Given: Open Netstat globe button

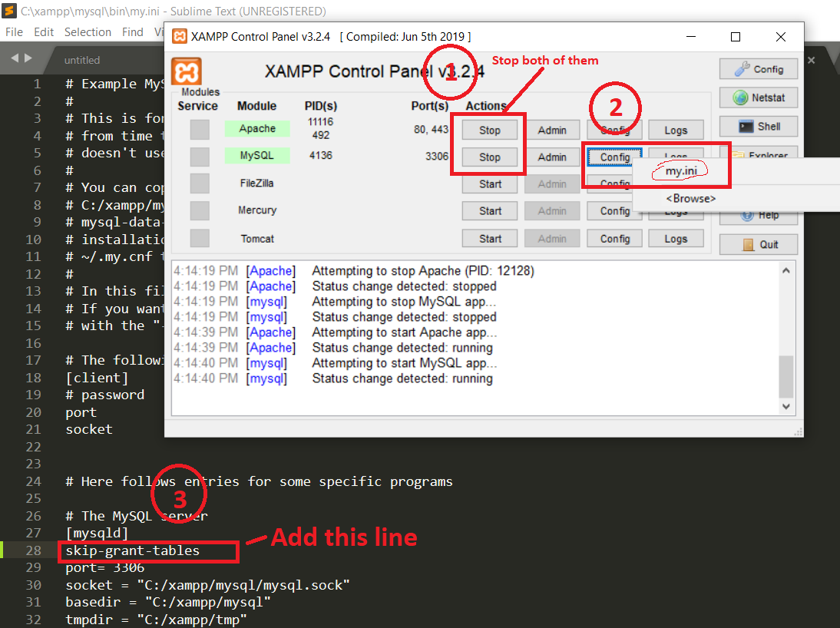Looking at the screenshot, I should (x=758, y=98).
